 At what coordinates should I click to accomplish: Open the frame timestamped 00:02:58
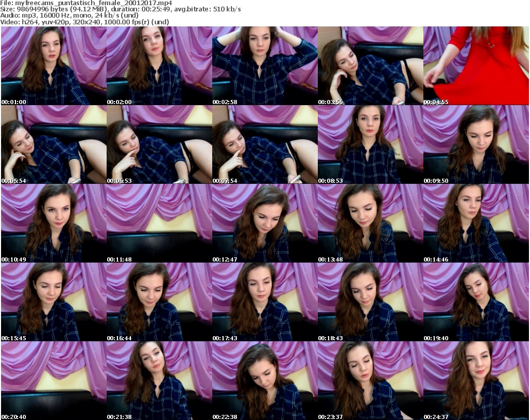tap(265, 66)
